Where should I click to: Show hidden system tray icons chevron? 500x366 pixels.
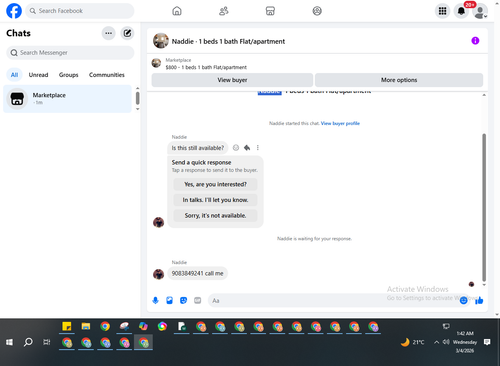point(436,342)
